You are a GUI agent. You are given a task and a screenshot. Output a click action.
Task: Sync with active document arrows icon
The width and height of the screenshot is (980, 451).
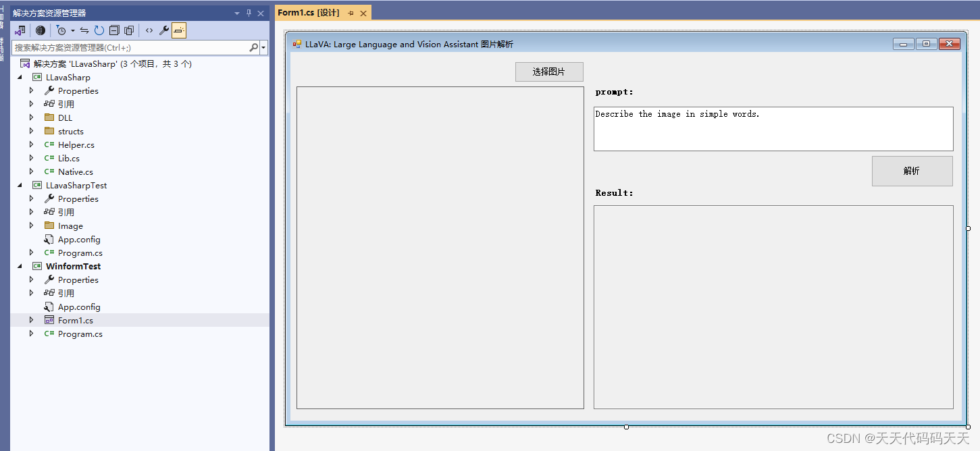coord(84,30)
